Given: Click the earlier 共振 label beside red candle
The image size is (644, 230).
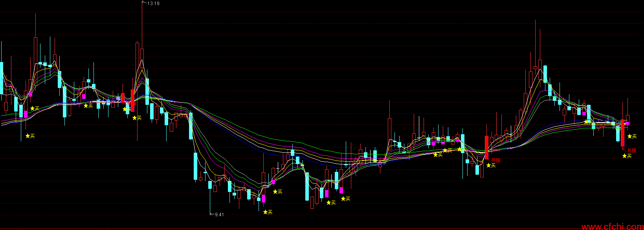Looking at the screenshot, I should pyautogui.click(x=495, y=160).
